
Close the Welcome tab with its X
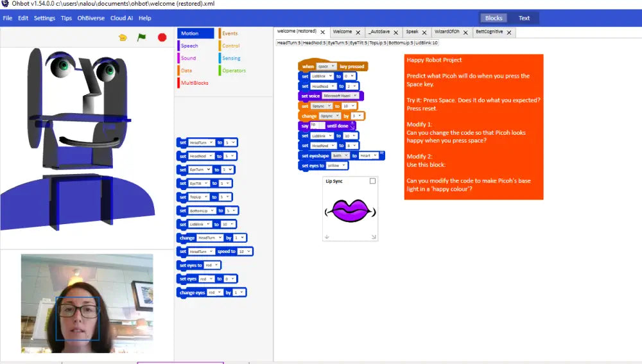tap(359, 32)
